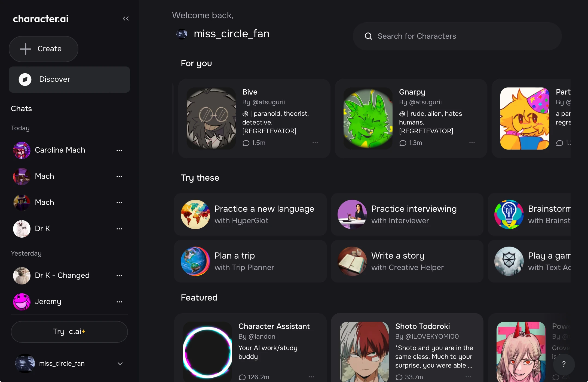
Task: Open options menu for Carolina Mach chat
Action: [x=119, y=150]
